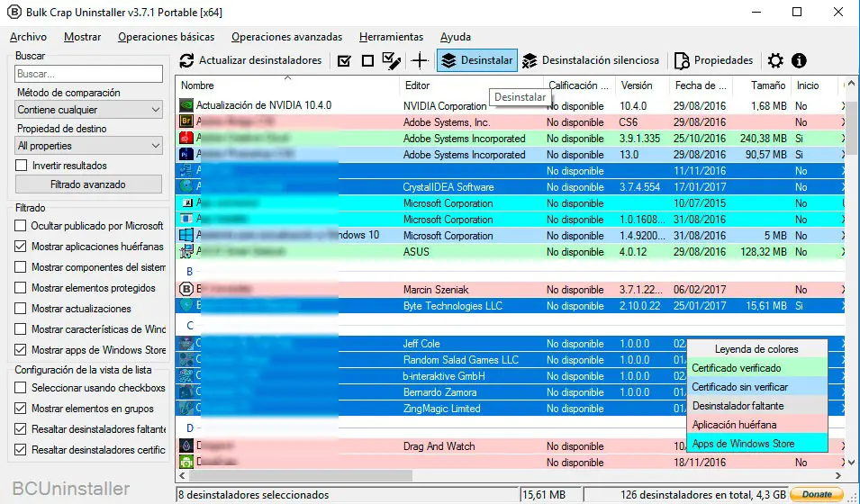
Task: Enable Mostrar componentes del sistema checkbox
Action: tap(21, 267)
